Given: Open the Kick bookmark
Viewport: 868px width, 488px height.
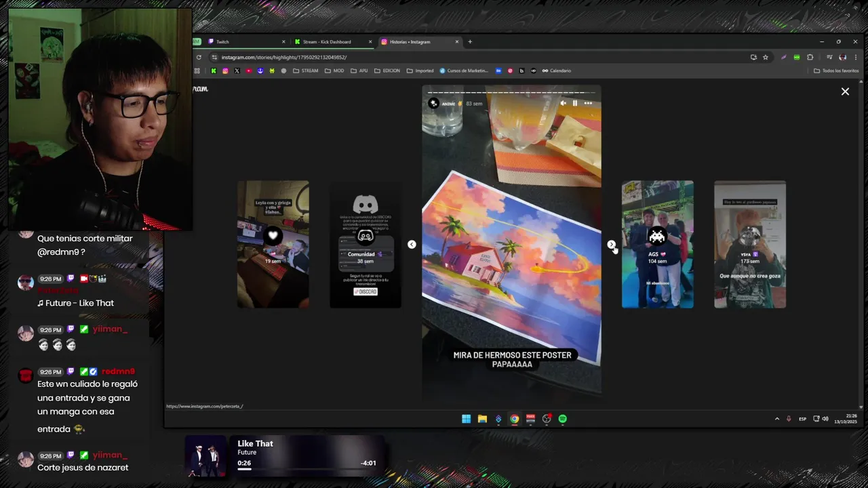Looking at the screenshot, I should click(x=214, y=70).
